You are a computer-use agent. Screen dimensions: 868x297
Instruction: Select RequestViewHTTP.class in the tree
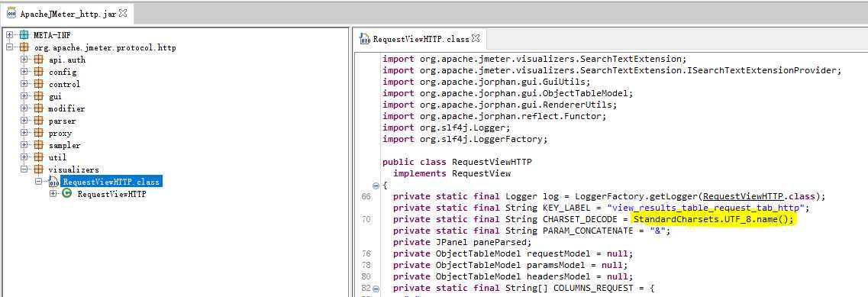[111, 182]
